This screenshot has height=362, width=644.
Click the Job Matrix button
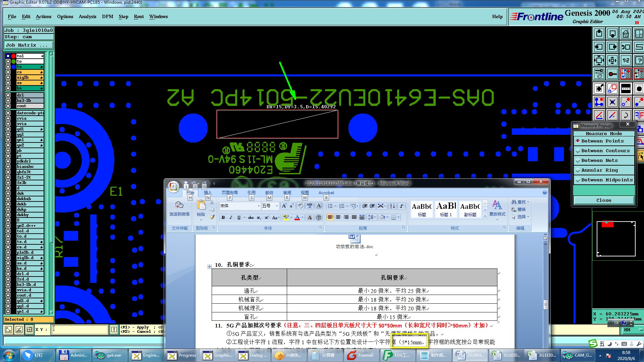tap(29, 45)
